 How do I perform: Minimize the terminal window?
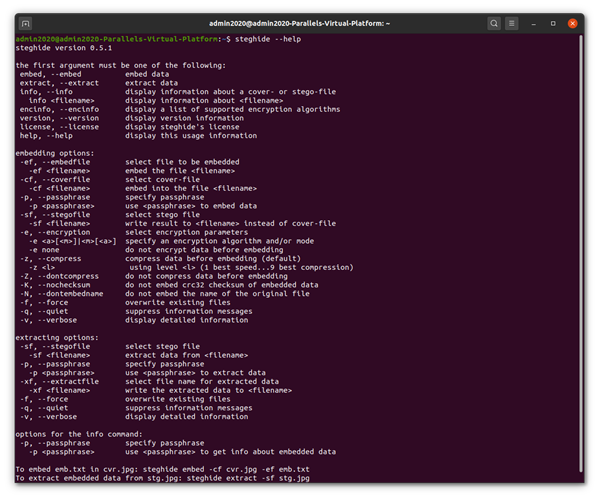[533, 24]
